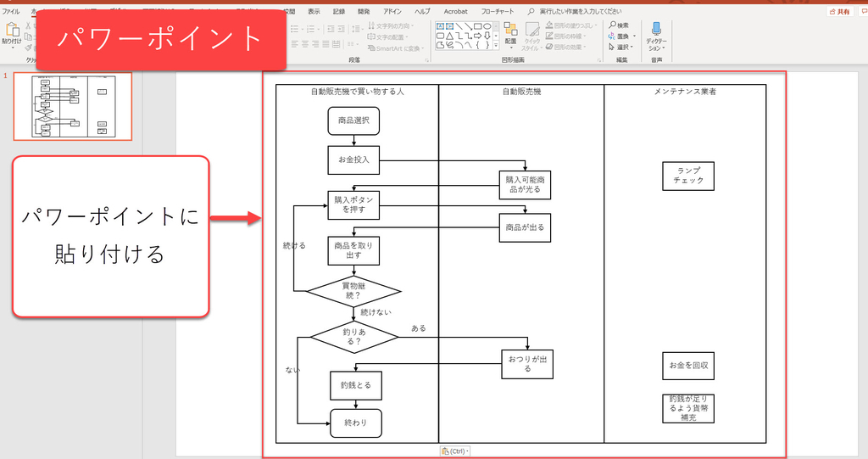Select the oval shape in shapes gallery
The width and height of the screenshot is (868, 459).
click(x=487, y=25)
